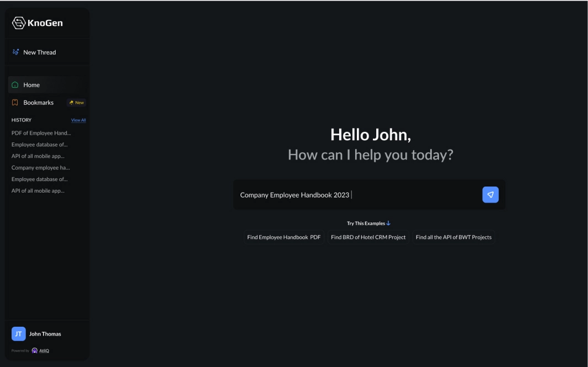Select Find Employee Handbook PDF example
Image resolution: width=588 pixels, height=367 pixels.
pyautogui.click(x=284, y=237)
